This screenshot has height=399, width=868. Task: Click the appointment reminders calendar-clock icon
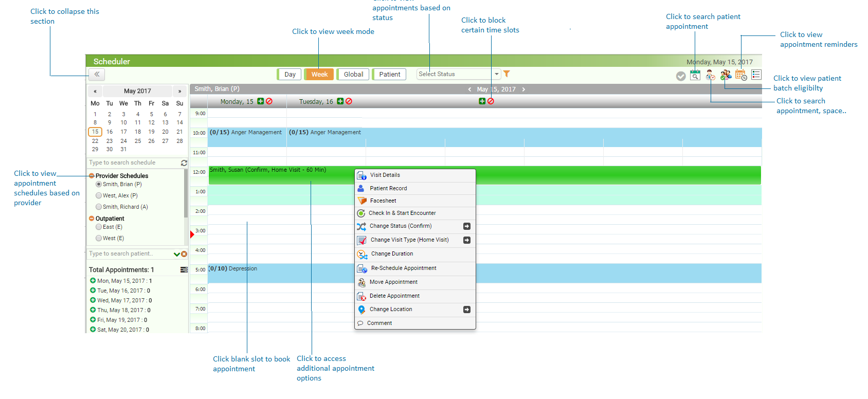point(740,76)
